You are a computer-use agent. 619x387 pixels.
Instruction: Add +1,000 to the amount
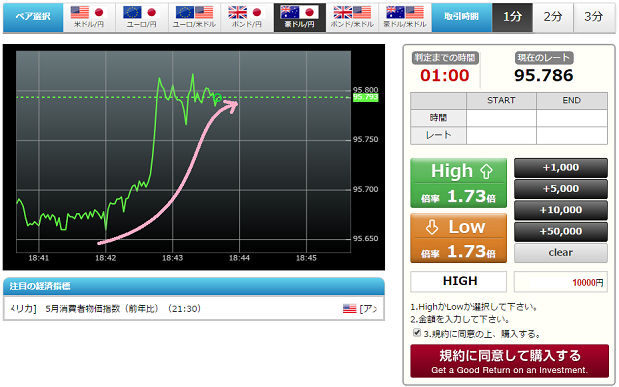click(561, 168)
